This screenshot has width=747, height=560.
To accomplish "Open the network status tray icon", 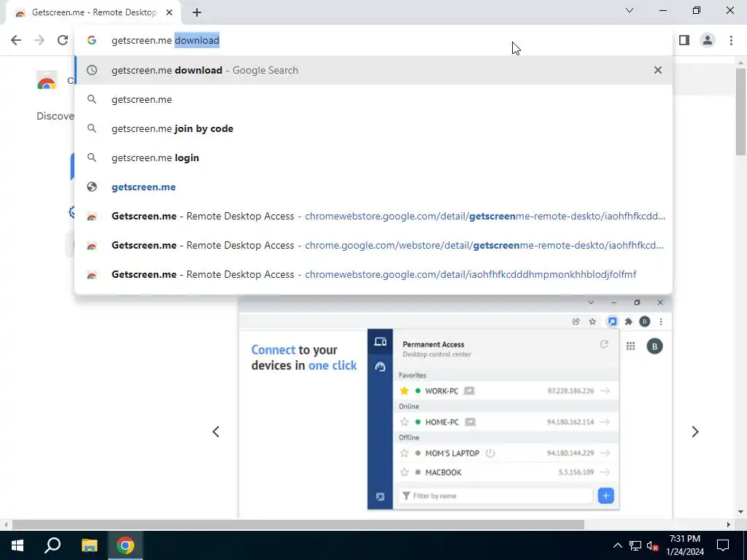I will pyautogui.click(x=635, y=545).
